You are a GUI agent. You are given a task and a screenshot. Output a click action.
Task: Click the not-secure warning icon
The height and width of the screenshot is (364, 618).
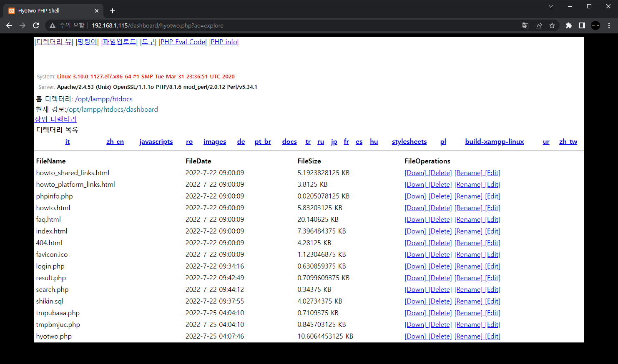[53, 25]
